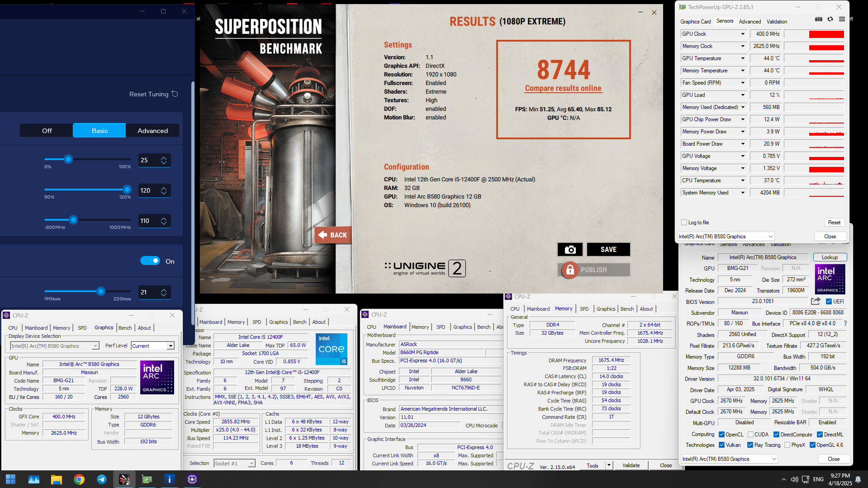Toggle the Ray Tracing checkbox
The image size is (868, 488).
point(750,445)
